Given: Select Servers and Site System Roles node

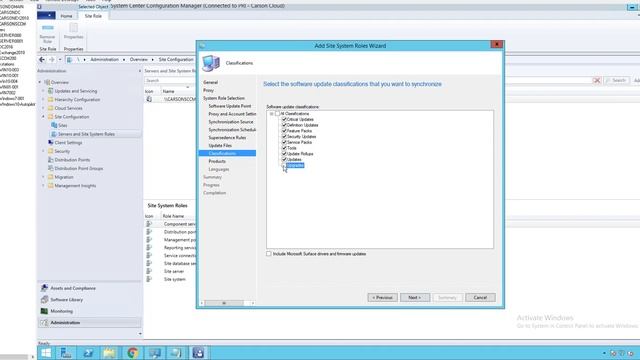Looking at the screenshot, I should click(x=86, y=134).
